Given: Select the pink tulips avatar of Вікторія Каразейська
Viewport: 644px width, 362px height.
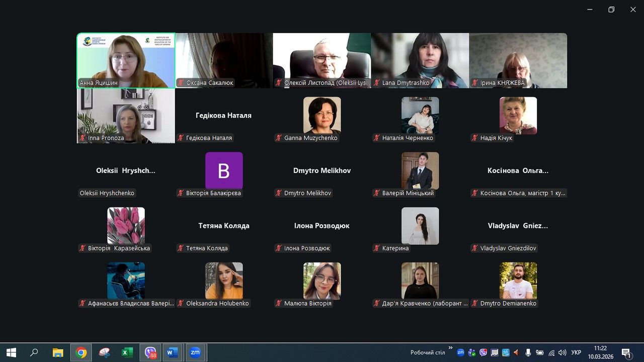Looking at the screenshot, I should pyautogui.click(x=126, y=226).
